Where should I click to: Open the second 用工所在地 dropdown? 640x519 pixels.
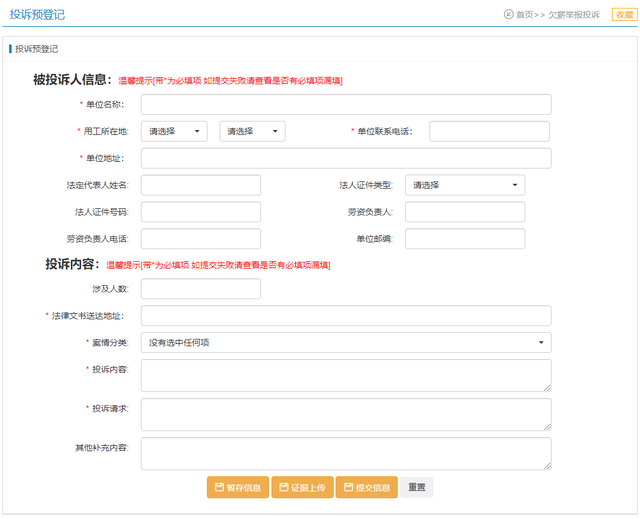(x=252, y=131)
